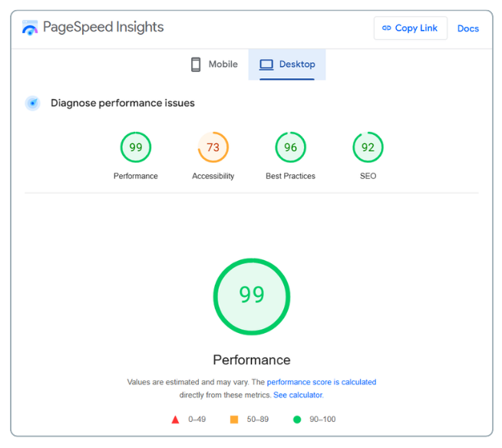Click the SEO label

(x=368, y=176)
